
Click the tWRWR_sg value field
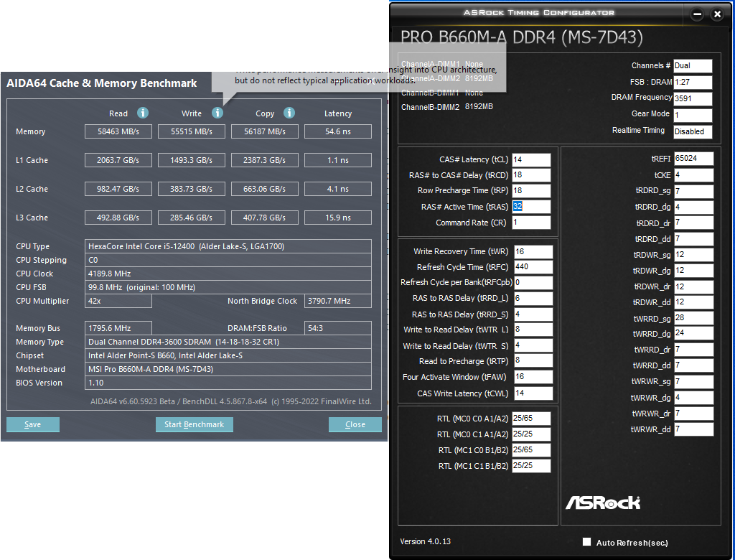pos(694,382)
